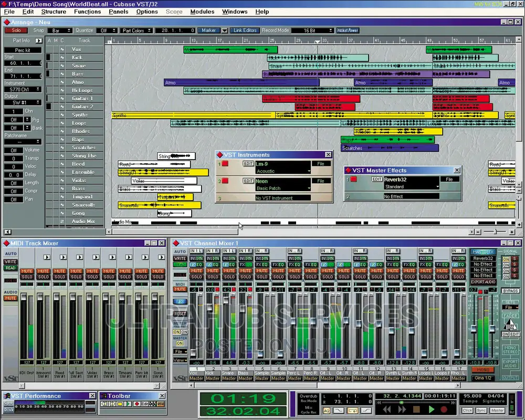Toggle metronome Click button in transport
This screenshot has width=525, height=420.
pyautogui.click(x=467, y=410)
